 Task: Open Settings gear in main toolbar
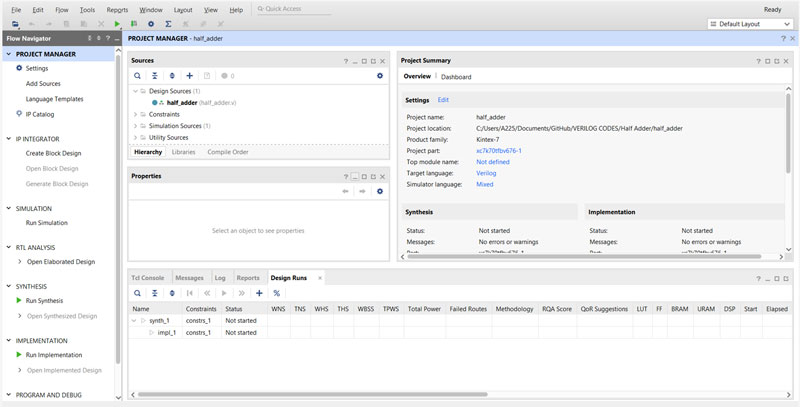coord(151,23)
